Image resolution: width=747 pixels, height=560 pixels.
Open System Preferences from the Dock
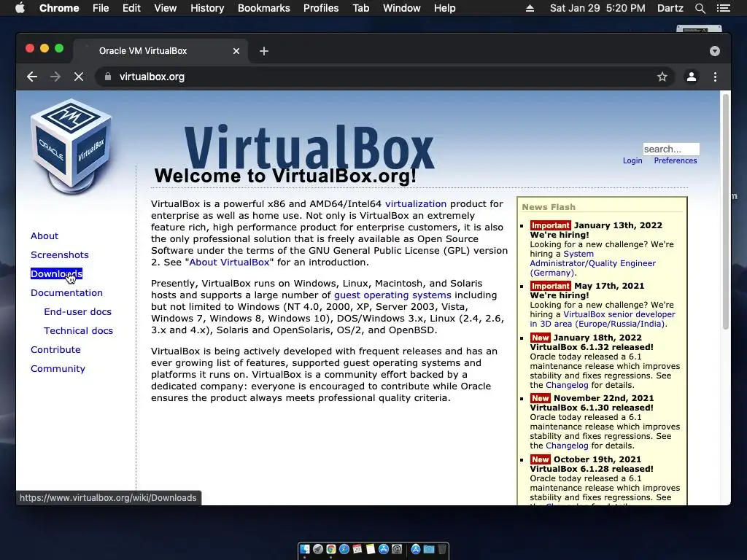click(x=397, y=549)
